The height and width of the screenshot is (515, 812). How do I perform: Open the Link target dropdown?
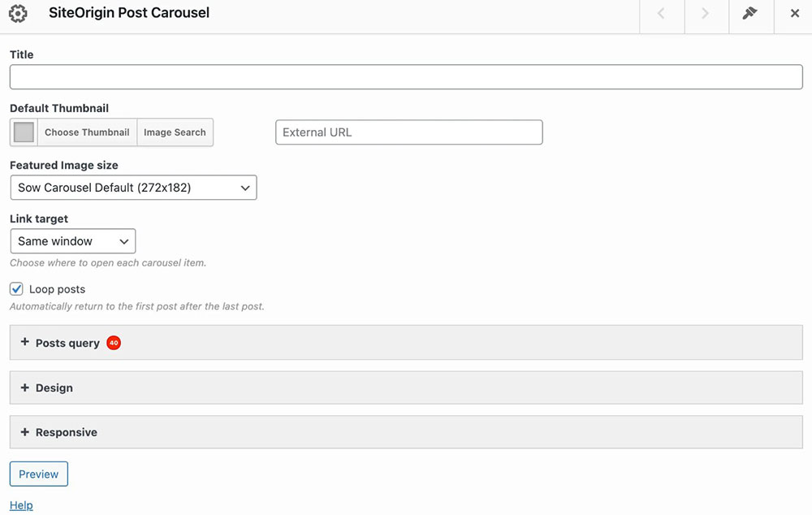[72, 241]
